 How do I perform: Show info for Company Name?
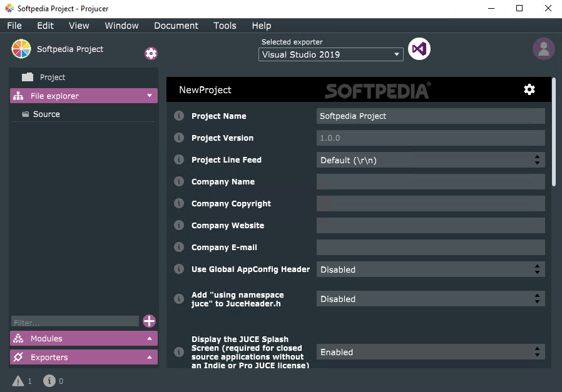[x=179, y=181]
